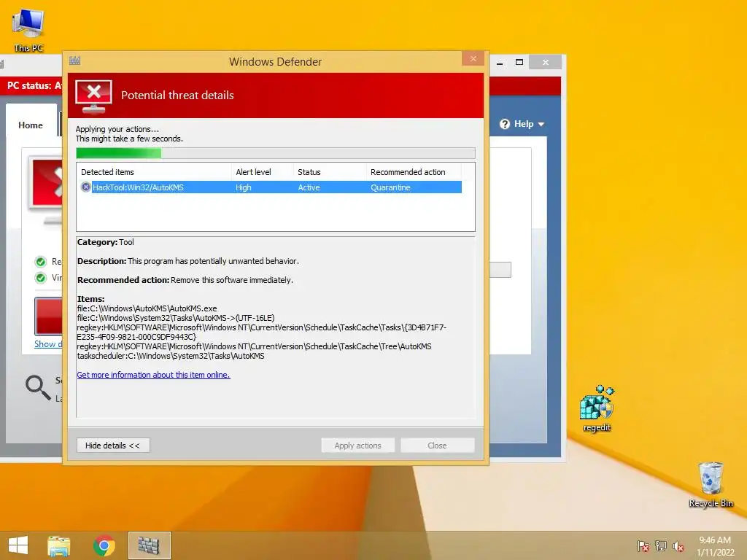Viewport: 747px width, 560px height.
Task: Open This PC desktop icon
Action: click(28, 29)
